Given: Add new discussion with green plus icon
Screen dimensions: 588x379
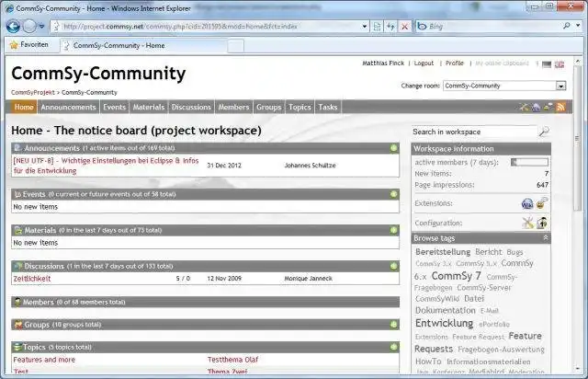Looking at the screenshot, I should pos(393,266).
